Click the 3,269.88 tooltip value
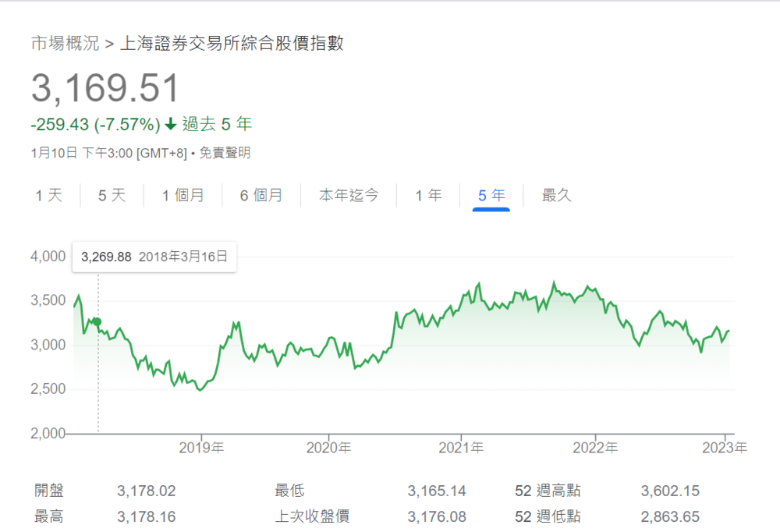 (x=106, y=257)
